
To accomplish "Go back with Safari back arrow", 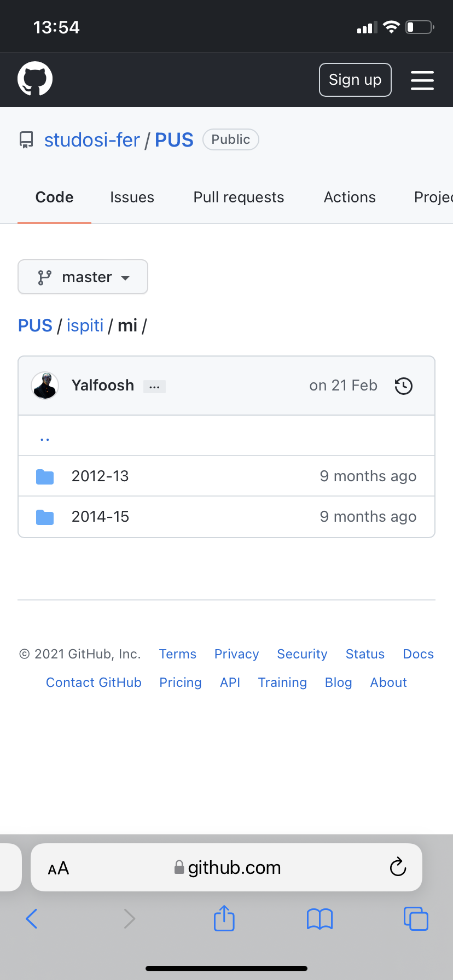I will 32,918.
